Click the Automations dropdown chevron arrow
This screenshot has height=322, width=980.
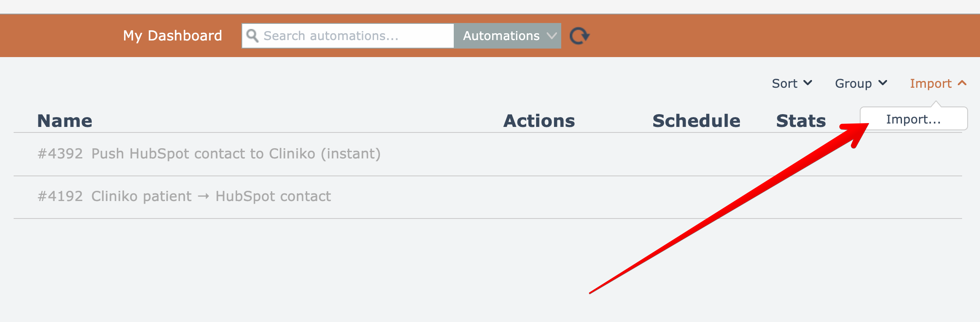click(552, 36)
